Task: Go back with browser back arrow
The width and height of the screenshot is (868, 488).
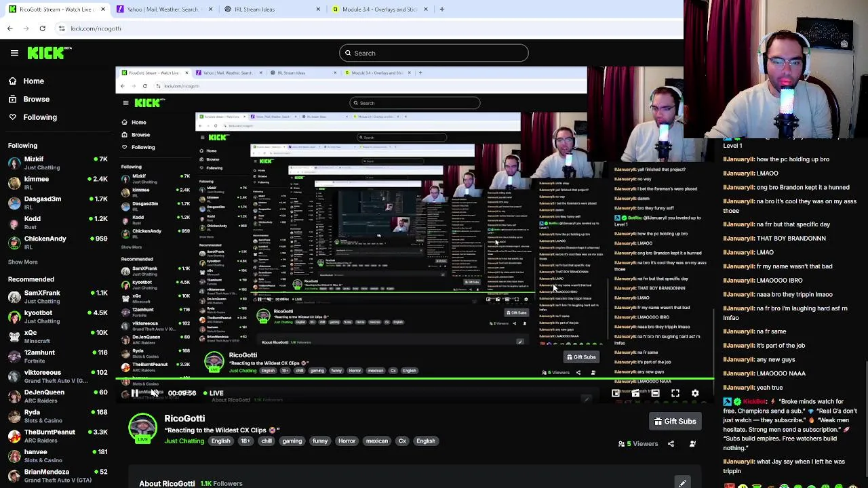Action: tap(9, 28)
